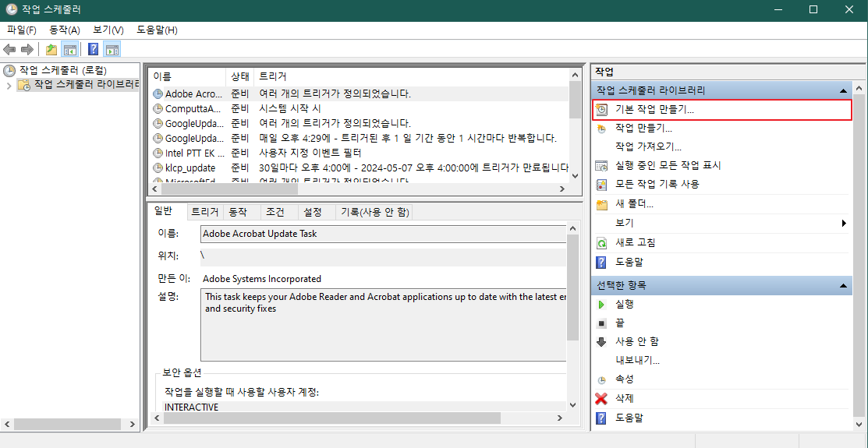Screen dimensions: 868x448
Task: Open 작업 만들기 action
Action: click(x=644, y=129)
